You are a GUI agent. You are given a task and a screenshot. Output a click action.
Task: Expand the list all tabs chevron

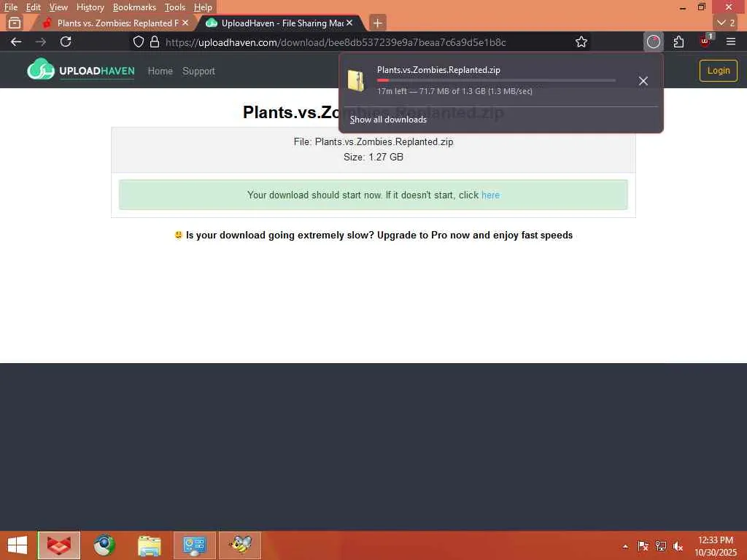click(x=726, y=23)
